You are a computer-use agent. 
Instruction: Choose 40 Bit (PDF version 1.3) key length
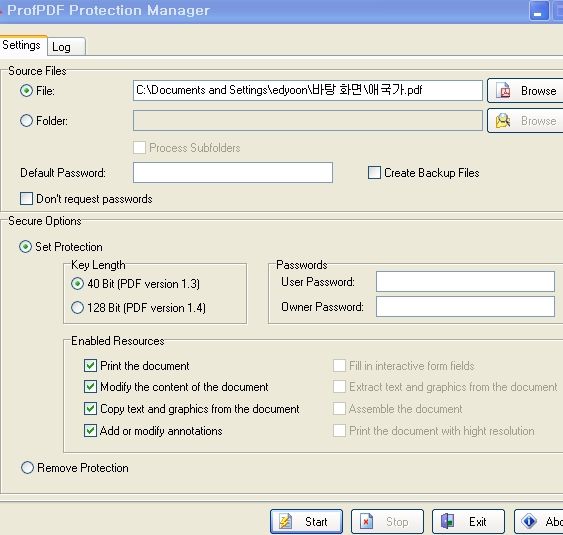pos(77,284)
